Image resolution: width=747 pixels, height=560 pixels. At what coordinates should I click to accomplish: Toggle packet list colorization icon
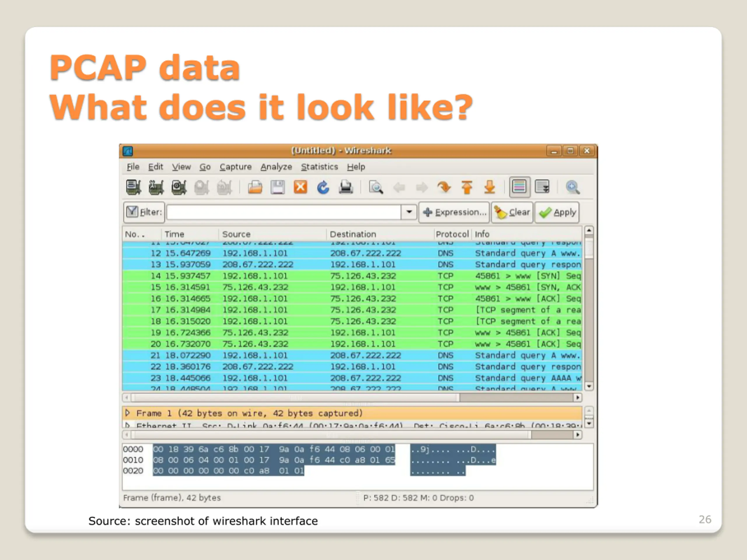pyautogui.click(x=519, y=187)
